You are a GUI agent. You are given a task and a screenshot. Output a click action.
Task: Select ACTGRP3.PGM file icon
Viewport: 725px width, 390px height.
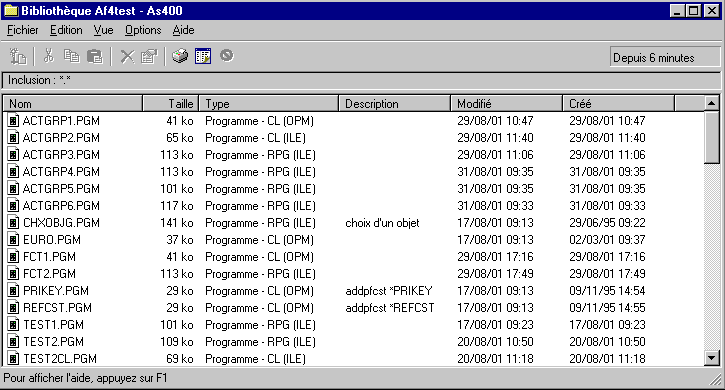coord(13,155)
